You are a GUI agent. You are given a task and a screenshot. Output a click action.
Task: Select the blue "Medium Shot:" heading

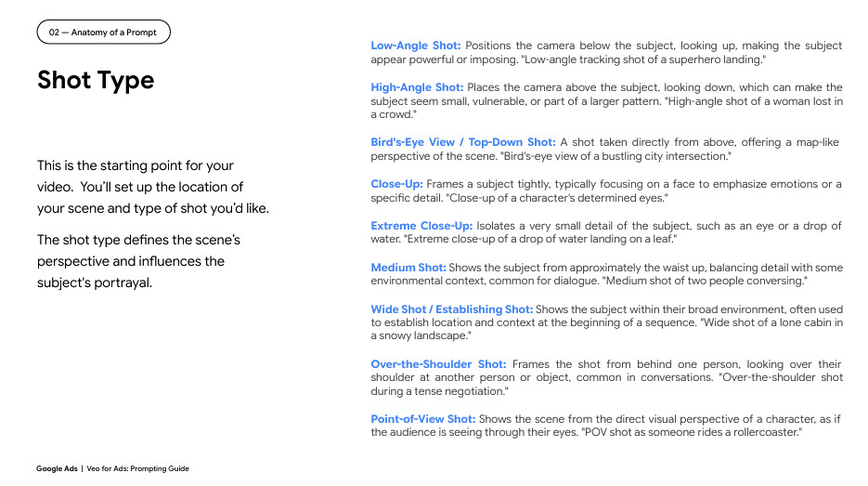(408, 268)
